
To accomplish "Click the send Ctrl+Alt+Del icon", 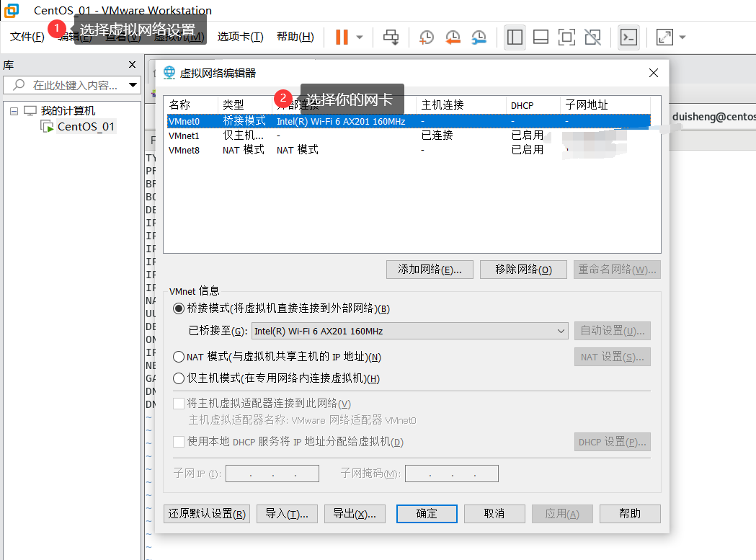I will pos(391,37).
